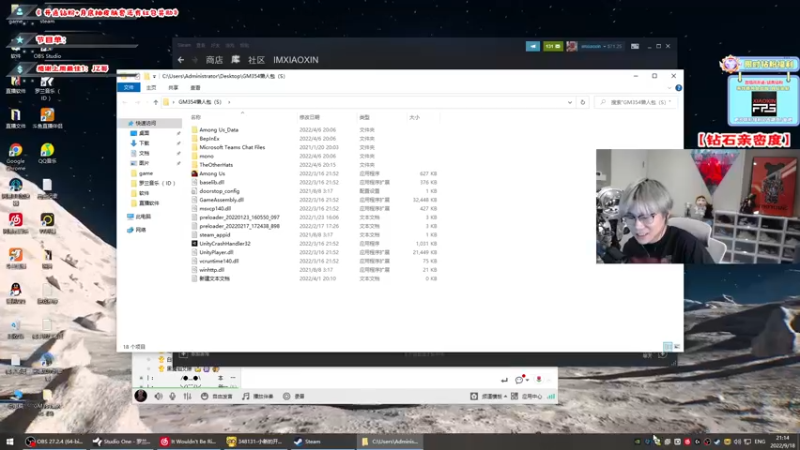The height and width of the screenshot is (450, 800).
Task: Toggle the microphone icon in the chat toolbar
Action: point(172,396)
